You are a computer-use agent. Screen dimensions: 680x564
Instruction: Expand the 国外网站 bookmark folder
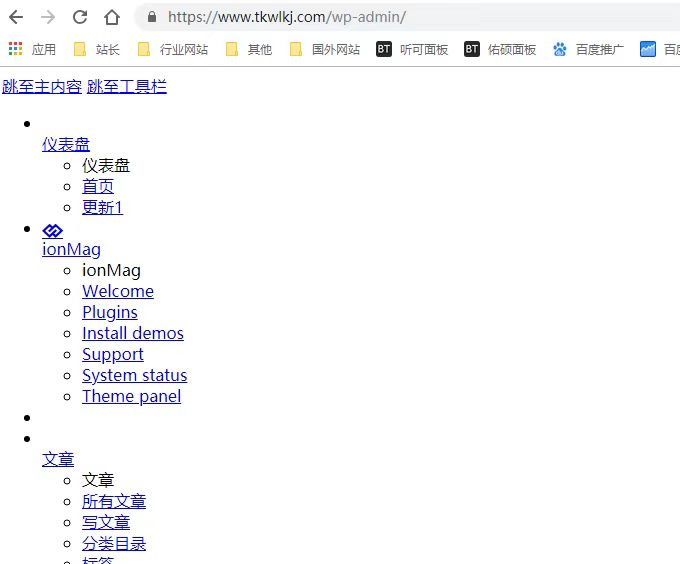pos(324,49)
